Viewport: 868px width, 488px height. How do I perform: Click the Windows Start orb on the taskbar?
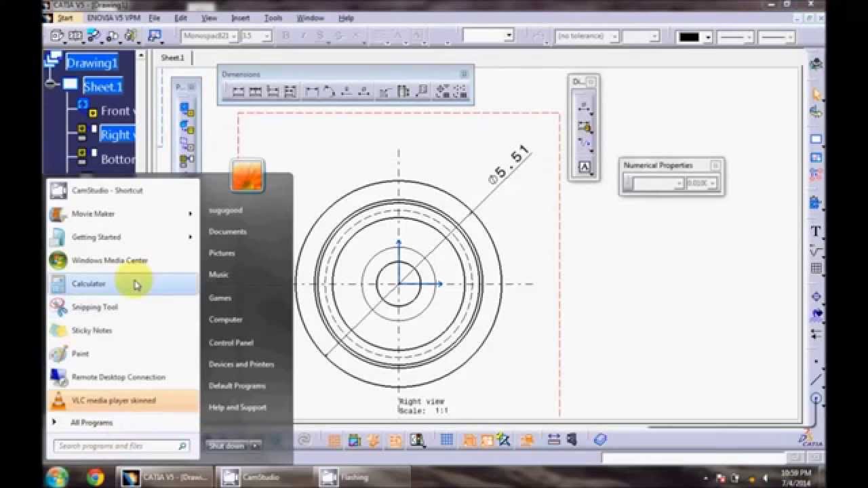click(57, 476)
